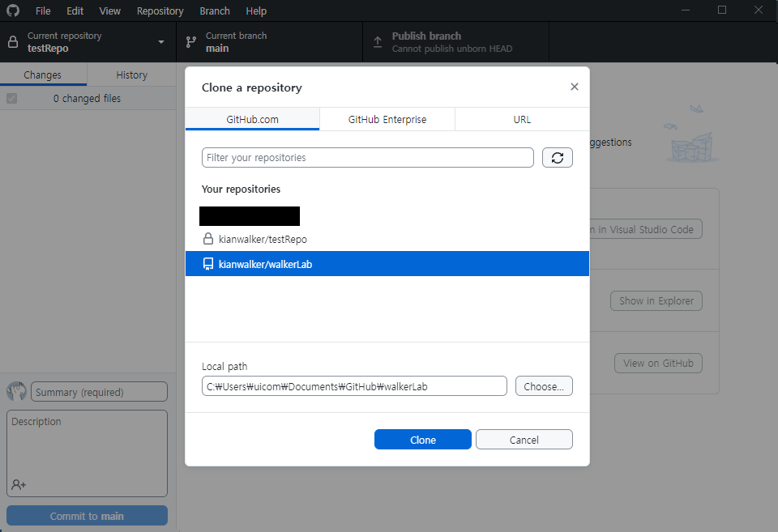Switch to the History tab
778x532 pixels.
131,74
